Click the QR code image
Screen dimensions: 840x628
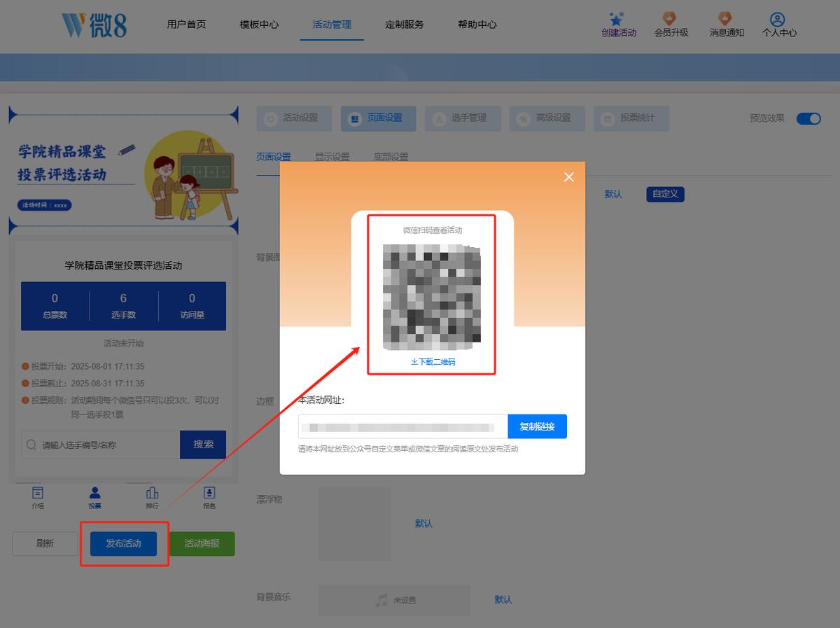[432, 297]
